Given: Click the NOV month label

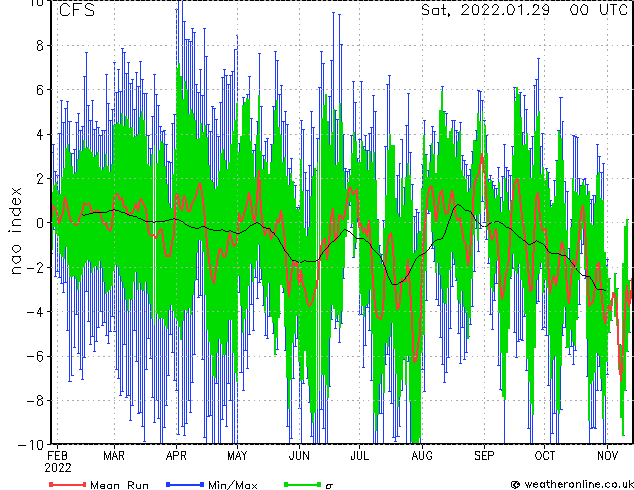Looking at the screenshot, I should click(607, 456).
